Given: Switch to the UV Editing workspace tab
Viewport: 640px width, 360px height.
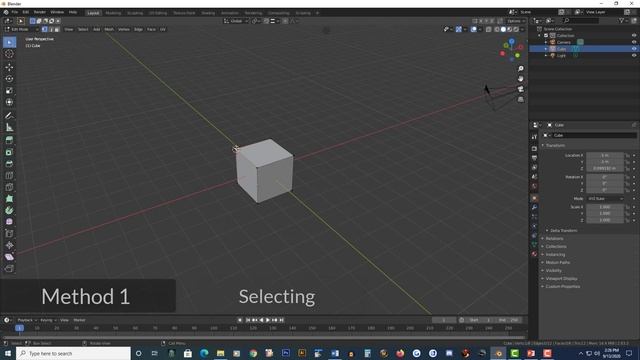Looking at the screenshot, I should (x=158, y=13).
